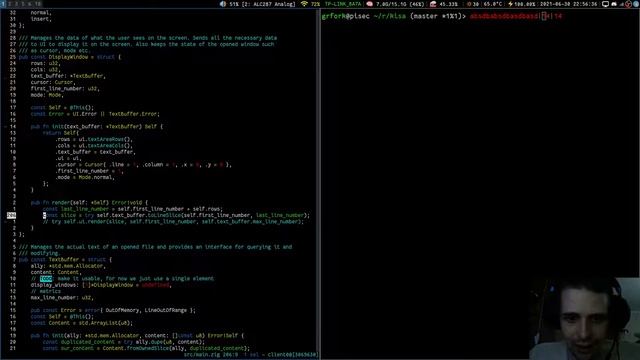
Task: Click the 'max_line_number: u32,' line
Action: tap(62, 298)
